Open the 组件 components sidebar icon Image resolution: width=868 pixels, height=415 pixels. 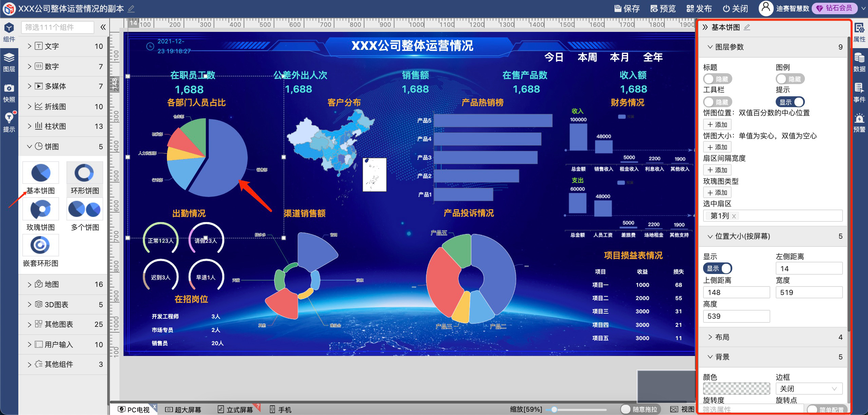9,32
